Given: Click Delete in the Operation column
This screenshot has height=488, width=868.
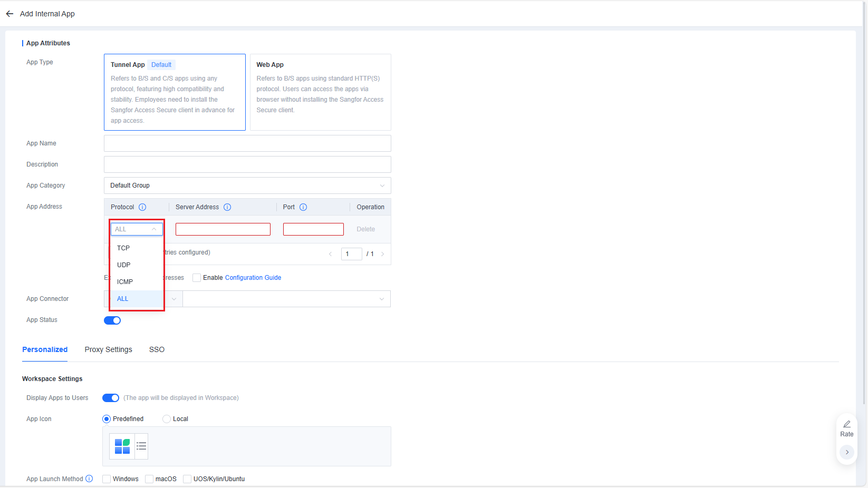Looking at the screenshot, I should tap(365, 229).
